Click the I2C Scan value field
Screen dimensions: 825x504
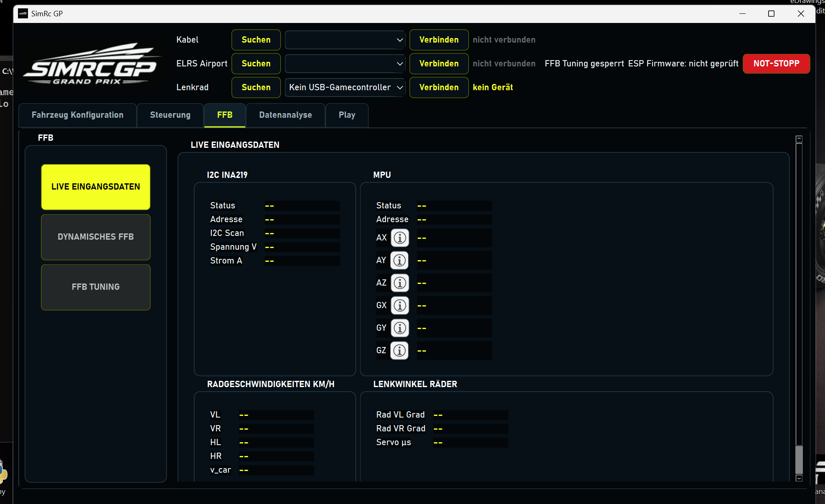tap(302, 233)
